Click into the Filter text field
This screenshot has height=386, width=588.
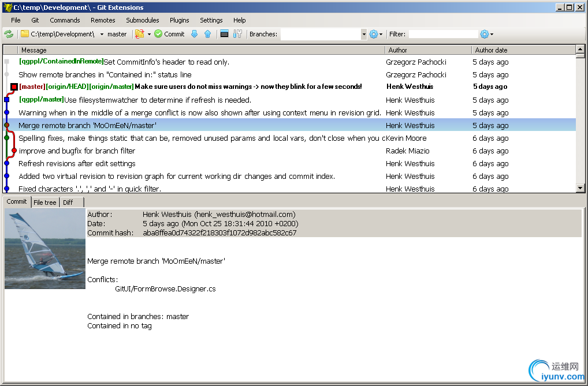(x=443, y=34)
